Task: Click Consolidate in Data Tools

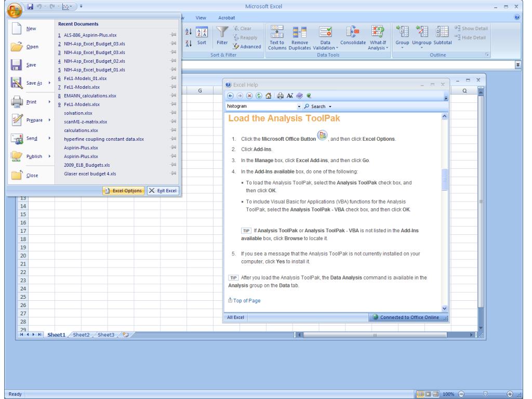Action: tap(353, 36)
